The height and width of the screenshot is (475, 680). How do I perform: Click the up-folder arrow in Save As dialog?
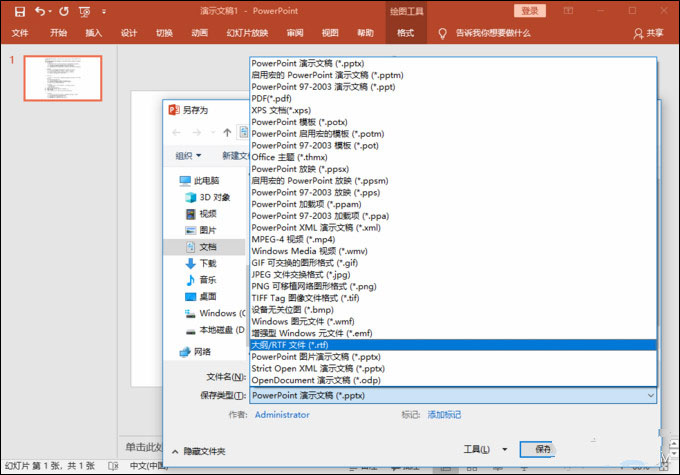tap(227, 133)
